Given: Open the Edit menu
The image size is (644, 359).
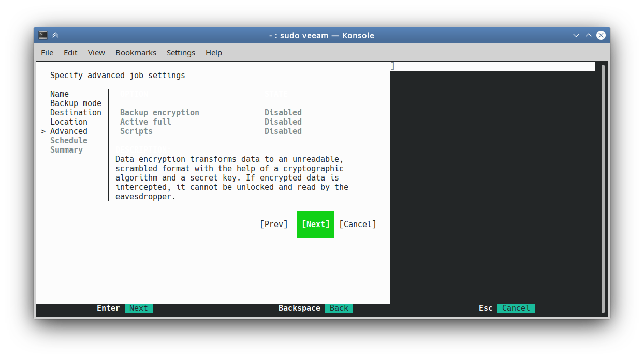Looking at the screenshot, I should point(70,53).
